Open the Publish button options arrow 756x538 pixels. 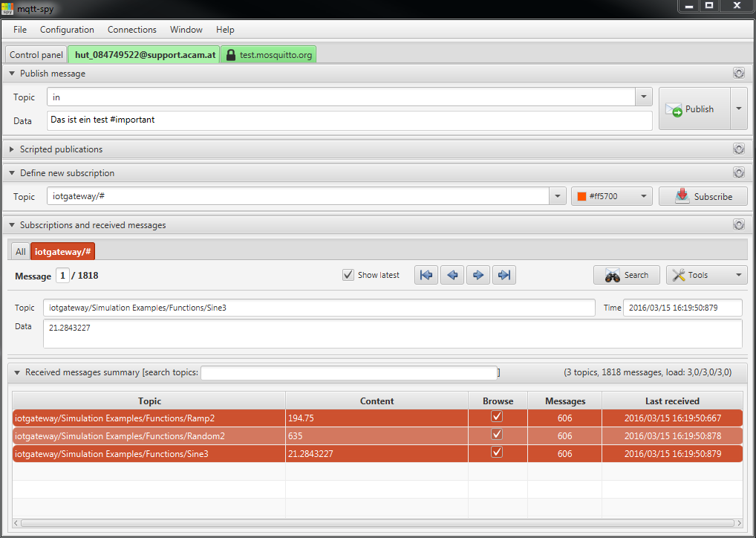[739, 108]
